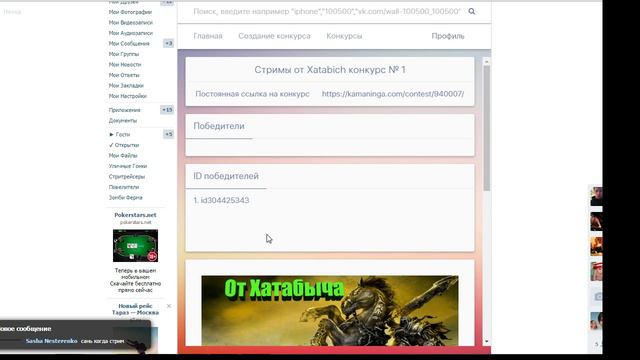
Task: Click the Победители section heading
Action: click(219, 126)
